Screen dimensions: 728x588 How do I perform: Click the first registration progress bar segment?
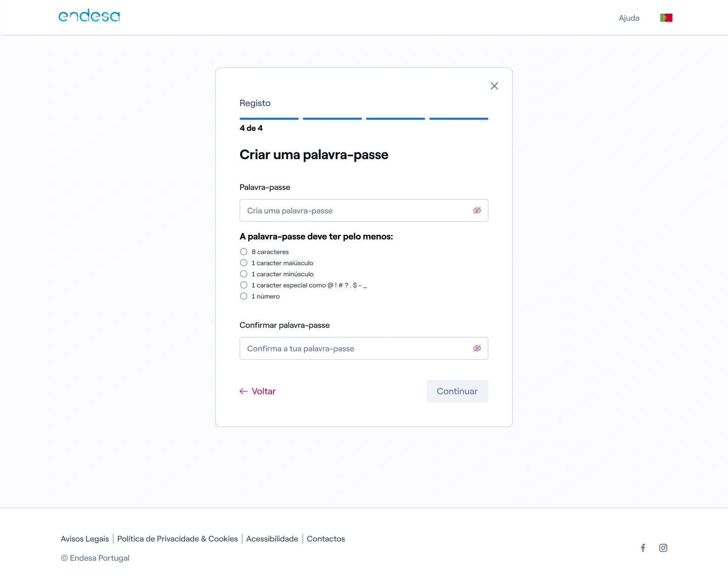[269, 119]
